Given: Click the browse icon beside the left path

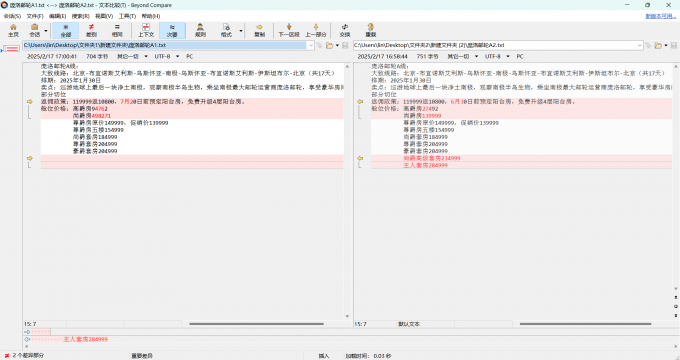Looking at the screenshot, I should pyautogui.click(x=320, y=45).
